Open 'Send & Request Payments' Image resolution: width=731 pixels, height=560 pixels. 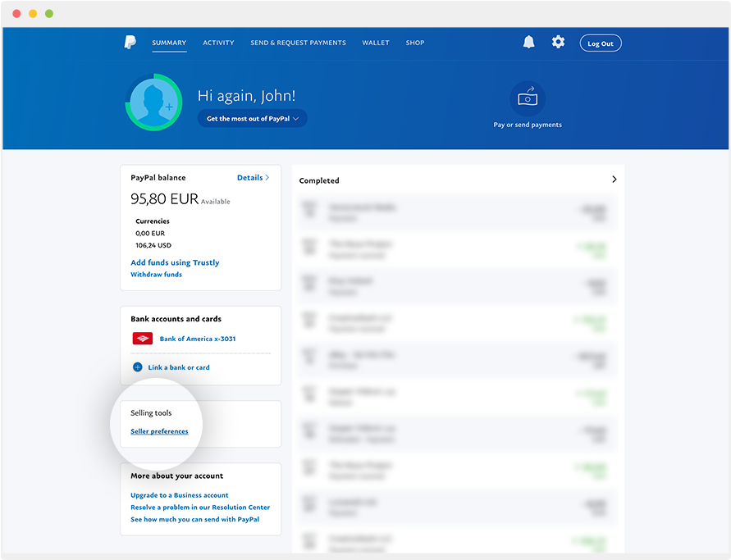(298, 42)
